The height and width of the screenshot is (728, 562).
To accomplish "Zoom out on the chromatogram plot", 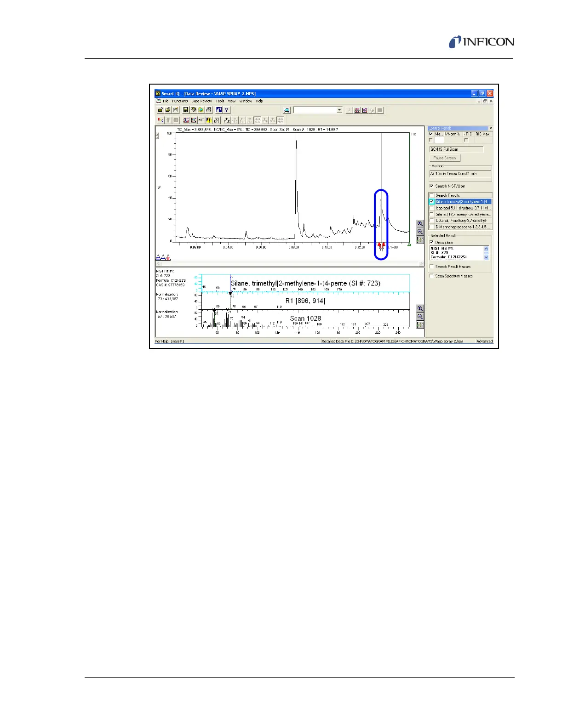I will tap(420, 232).
